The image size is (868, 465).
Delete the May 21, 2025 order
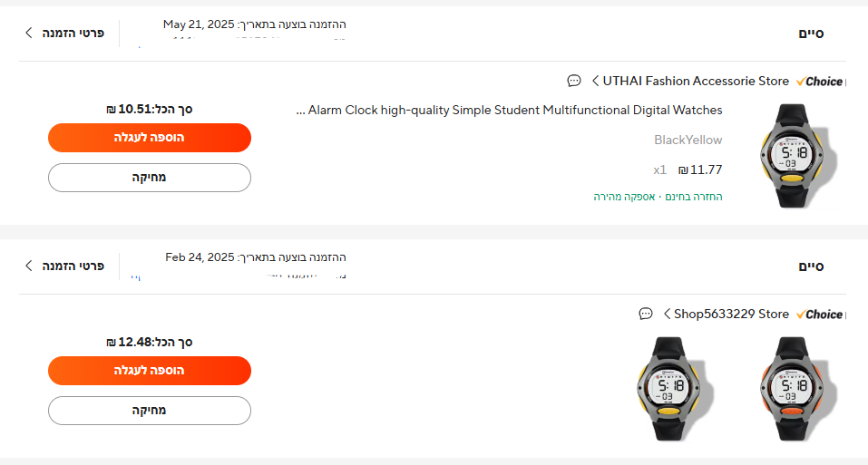[149, 178]
